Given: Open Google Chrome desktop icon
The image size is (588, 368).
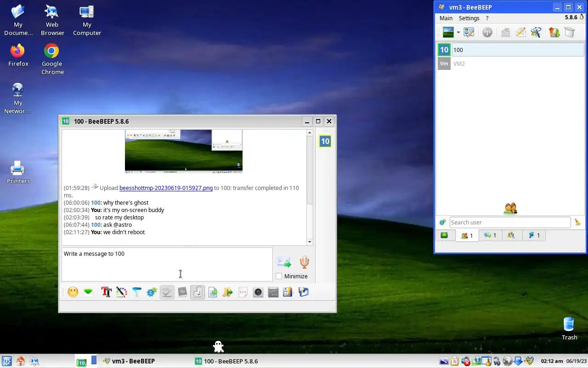Looking at the screenshot, I should (52, 59).
